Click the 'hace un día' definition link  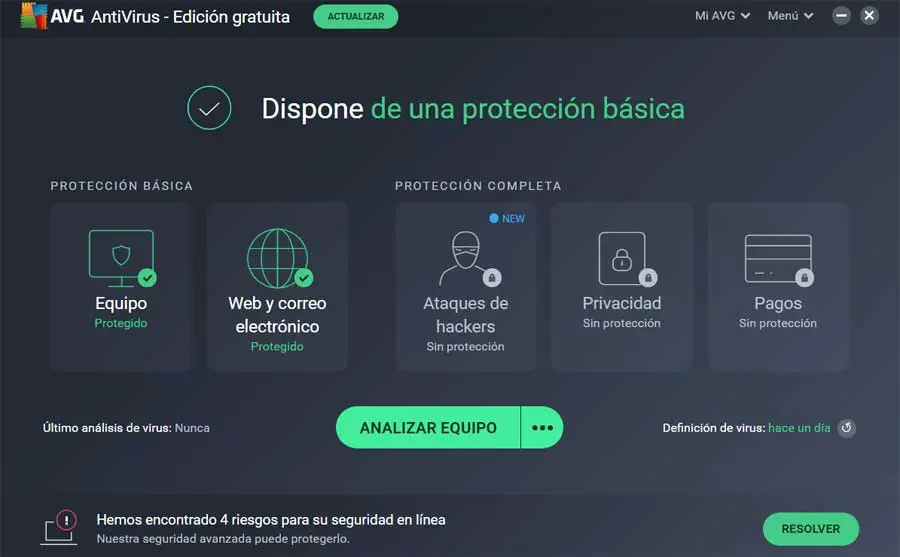799,428
